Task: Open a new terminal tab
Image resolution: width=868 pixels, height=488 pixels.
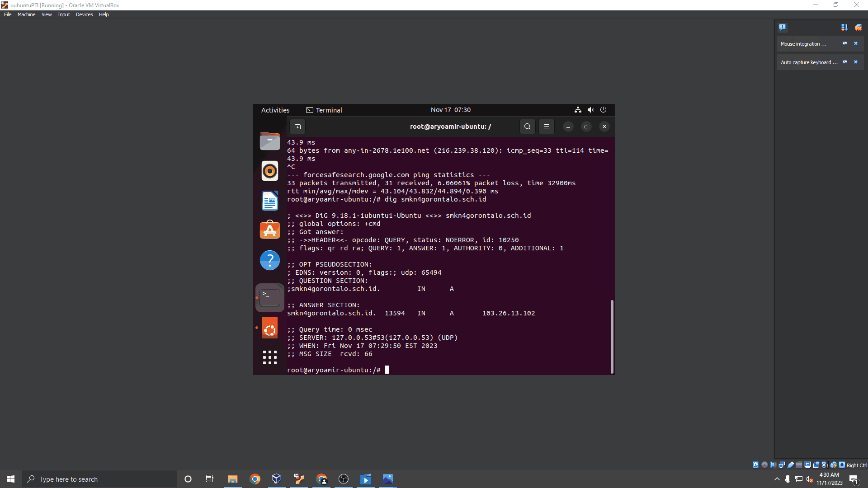Action: point(297,127)
